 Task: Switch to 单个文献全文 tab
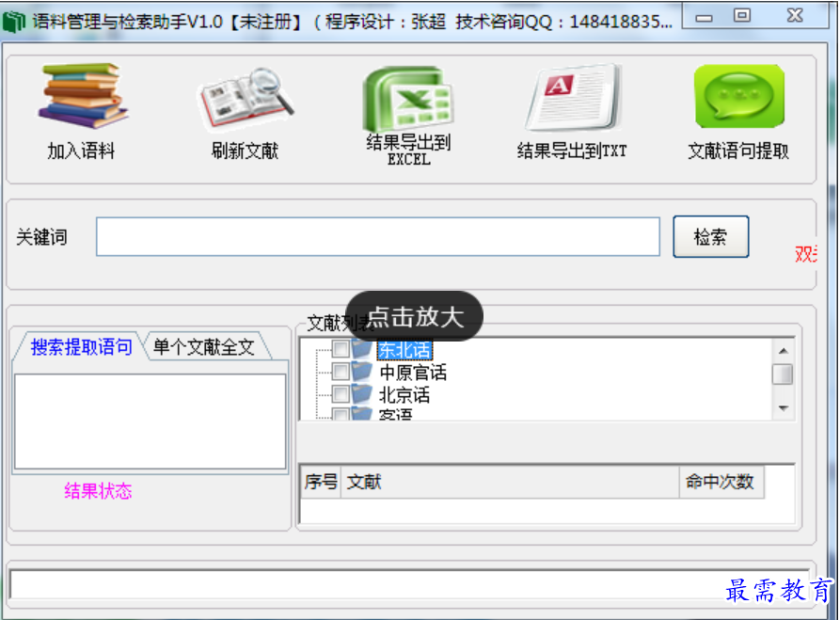click(204, 347)
